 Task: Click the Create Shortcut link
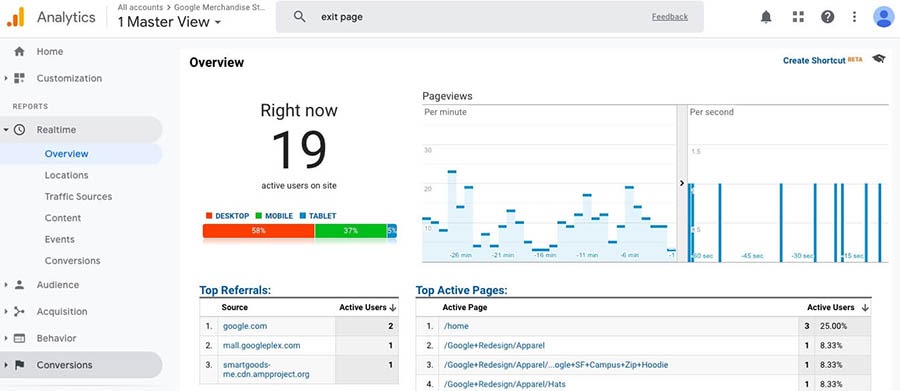click(x=814, y=60)
